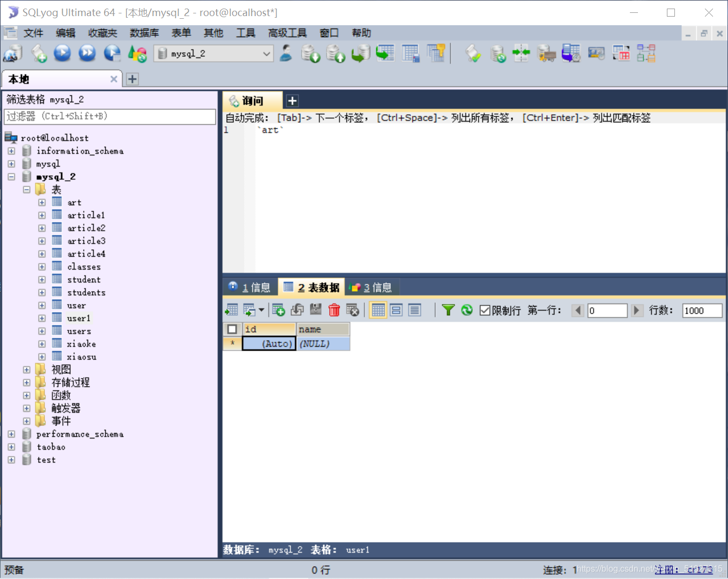Add a new query tab with plus

pos(292,101)
